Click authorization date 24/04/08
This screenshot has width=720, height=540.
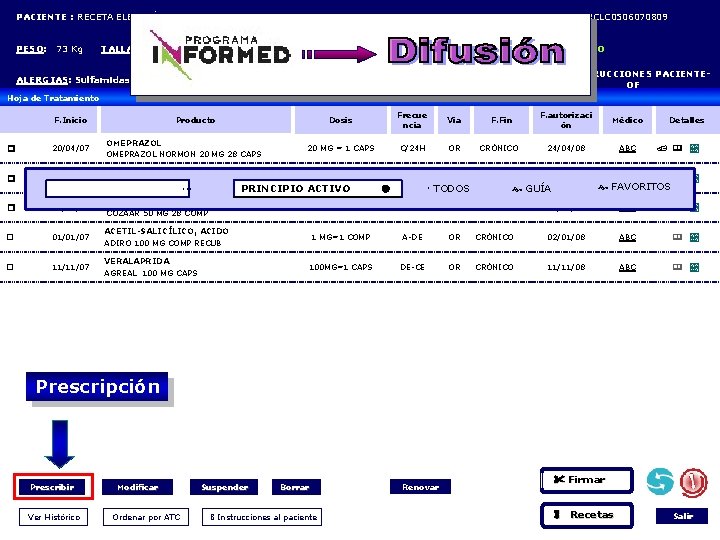(x=566, y=148)
